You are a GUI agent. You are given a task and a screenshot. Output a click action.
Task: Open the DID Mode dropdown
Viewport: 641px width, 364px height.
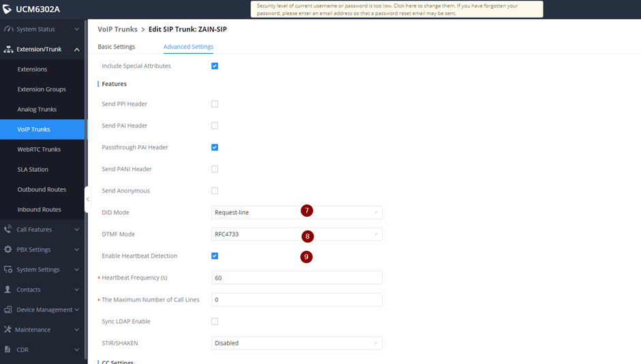(x=297, y=213)
